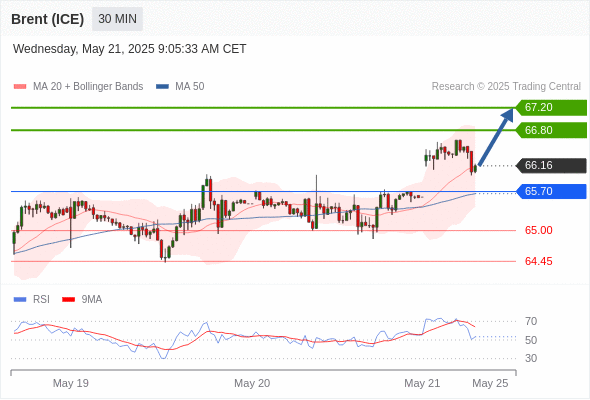This screenshot has height=400, width=590.
Task: Click the May 20 date on the time axis
Action: 252,383
